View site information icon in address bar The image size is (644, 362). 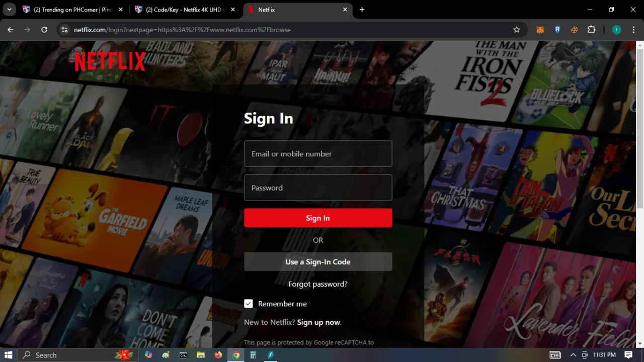pos(64,30)
